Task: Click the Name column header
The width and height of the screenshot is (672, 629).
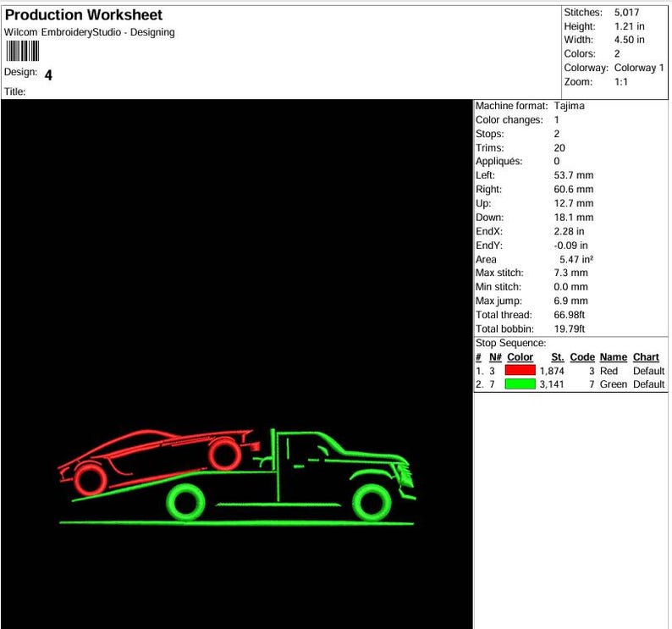Action: (x=614, y=356)
